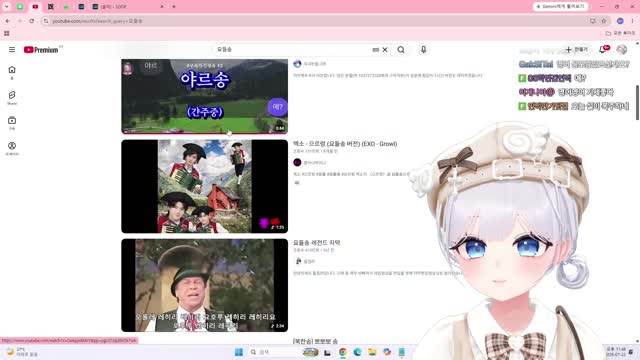Switch to the YouTube tab
640x360 pixels.
pyautogui.click(x=35, y=7)
